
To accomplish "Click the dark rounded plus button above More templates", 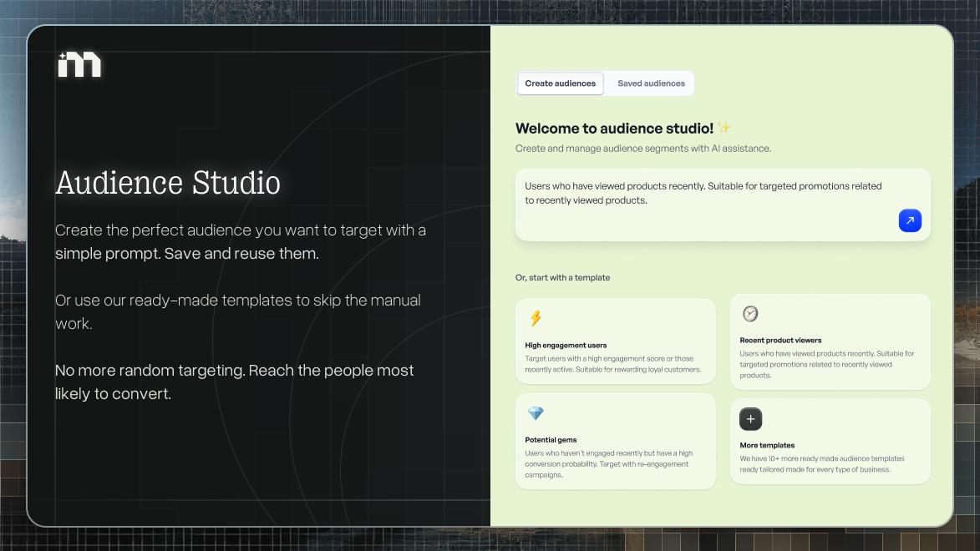I will coord(750,419).
